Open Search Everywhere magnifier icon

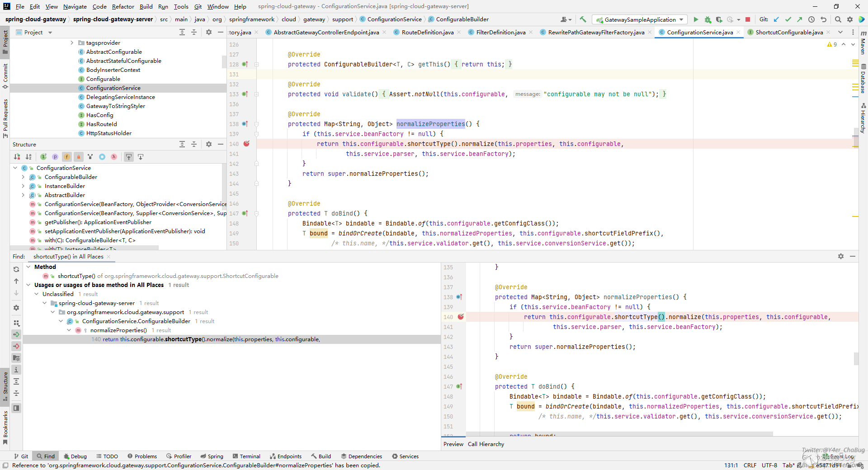click(838, 19)
